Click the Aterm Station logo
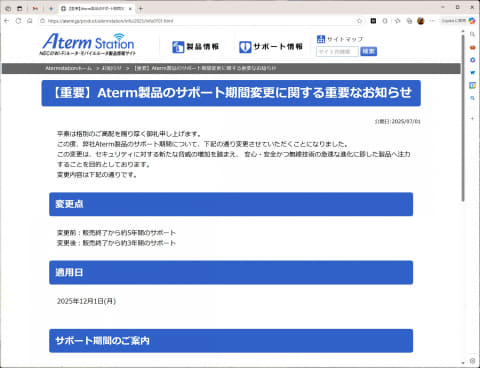This screenshot has height=368, width=480. [x=88, y=44]
